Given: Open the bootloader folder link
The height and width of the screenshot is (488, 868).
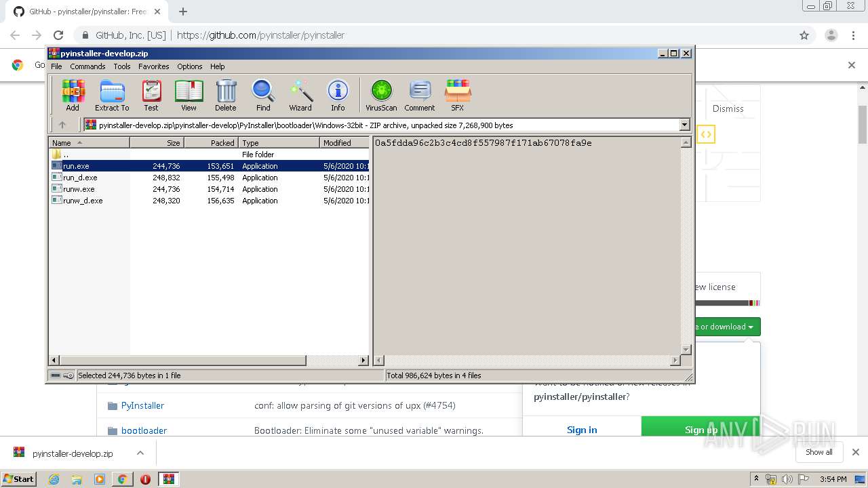Looking at the screenshot, I should coord(144,430).
